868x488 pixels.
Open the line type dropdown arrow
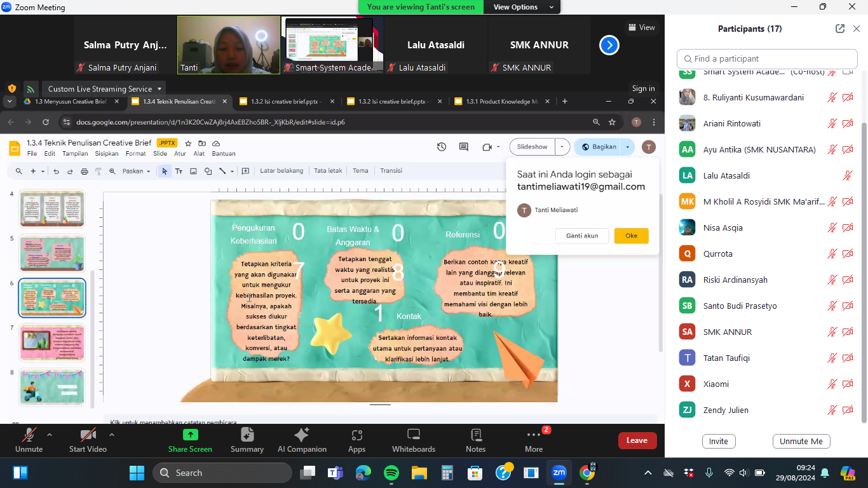pyautogui.click(x=232, y=171)
